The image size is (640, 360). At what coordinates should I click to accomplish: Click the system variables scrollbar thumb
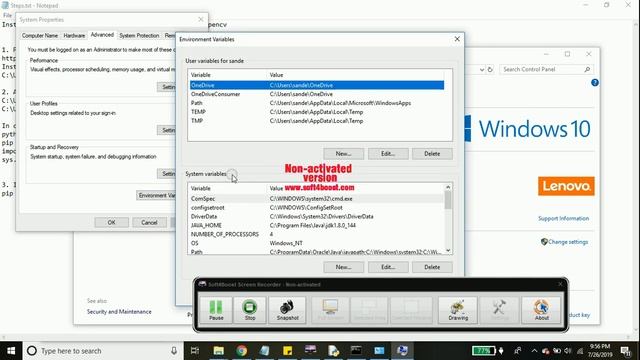[x=448, y=200]
